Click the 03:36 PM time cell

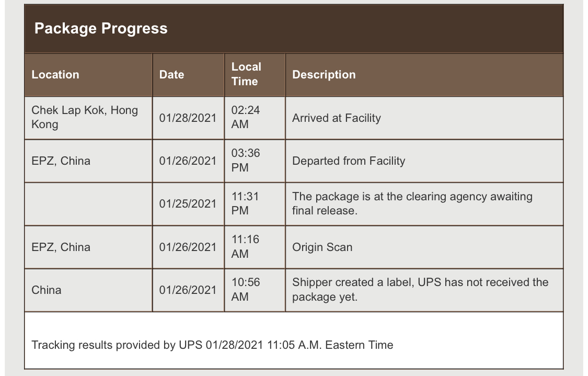pos(246,161)
